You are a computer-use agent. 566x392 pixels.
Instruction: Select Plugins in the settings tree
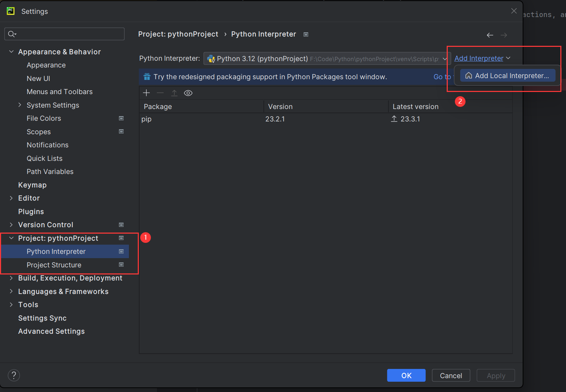pos(31,212)
